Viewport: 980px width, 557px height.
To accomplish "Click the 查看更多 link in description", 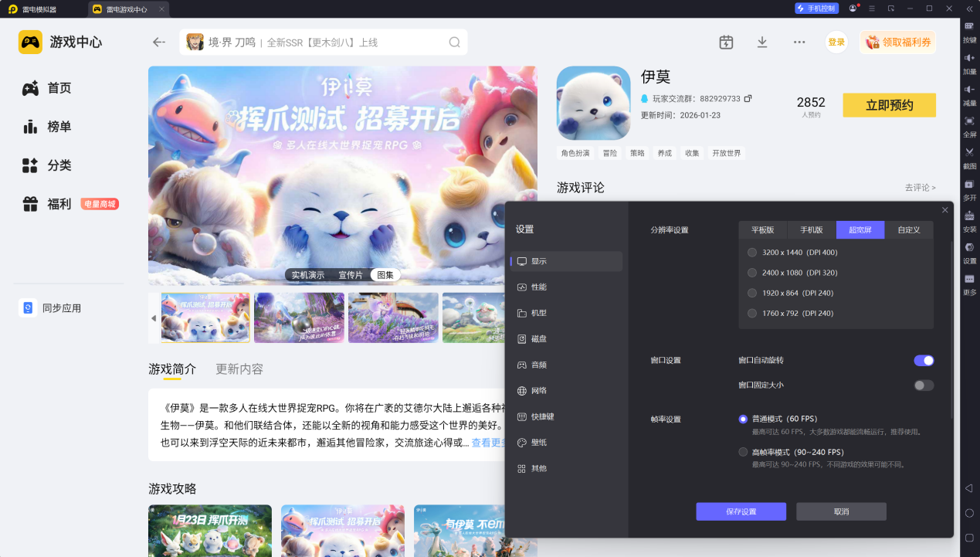I will pos(489,443).
